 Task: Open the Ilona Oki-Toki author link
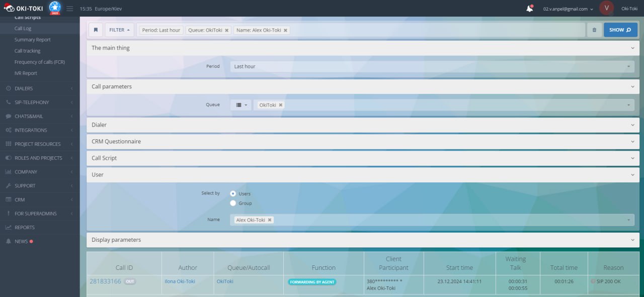[x=180, y=281]
